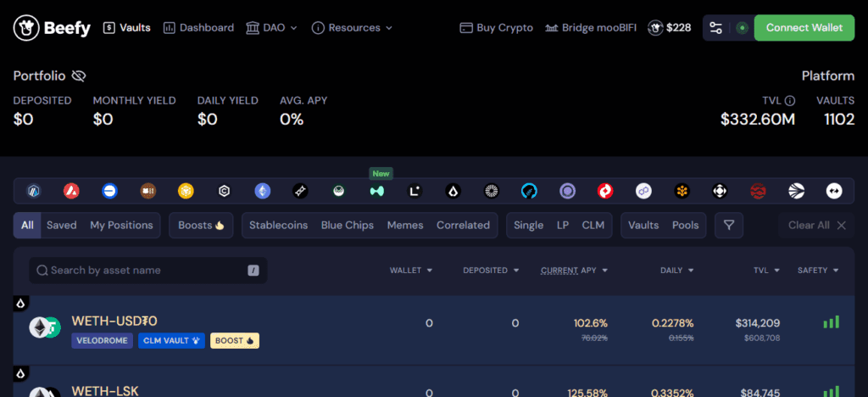Filter vaults by blue Metis chain icon
The image size is (868, 397).
[529, 192]
